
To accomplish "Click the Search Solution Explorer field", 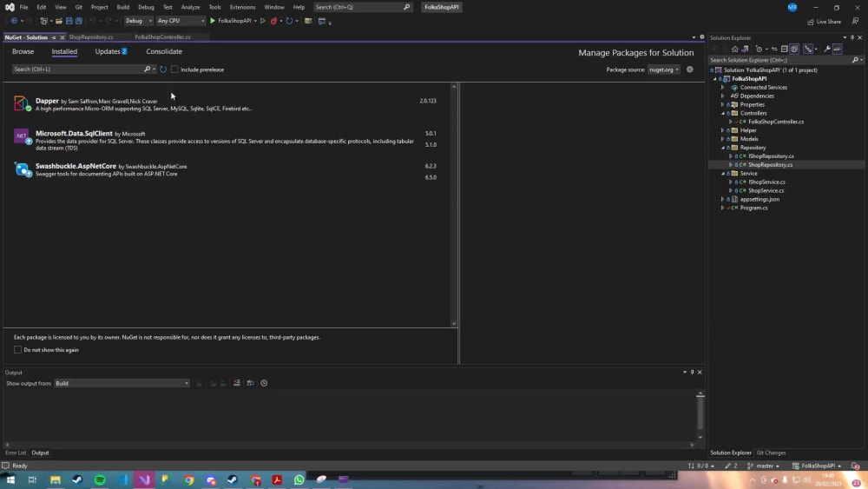I will (x=782, y=60).
